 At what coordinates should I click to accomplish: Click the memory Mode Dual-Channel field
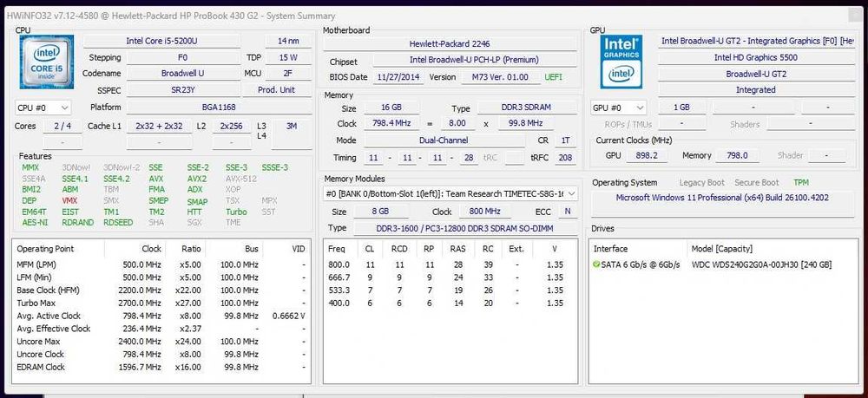coord(444,140)
